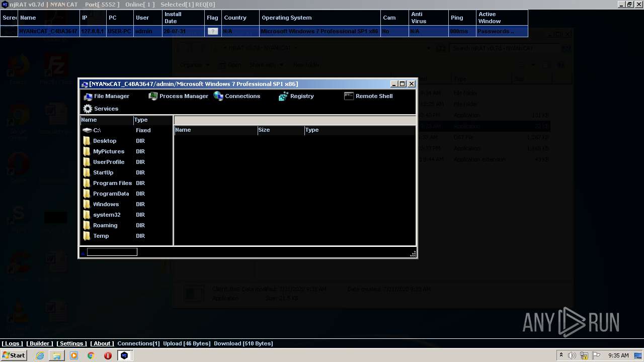Click the media player taskbar icon

coord(74,355)
